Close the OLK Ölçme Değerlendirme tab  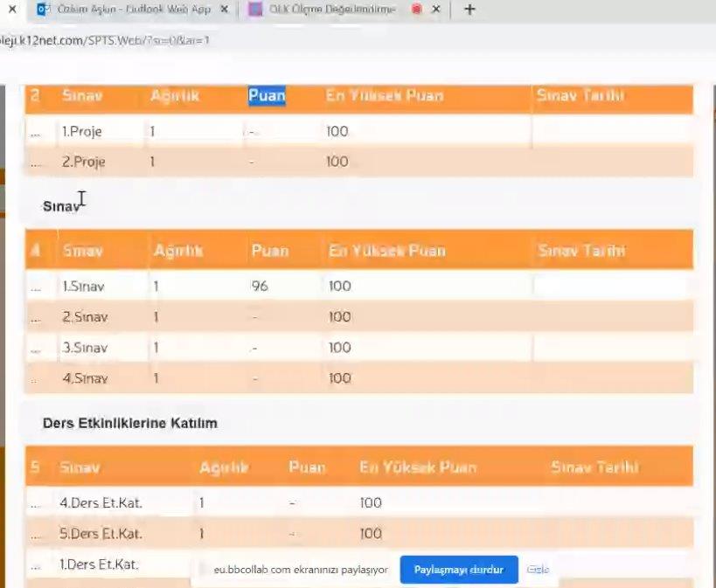438,10
